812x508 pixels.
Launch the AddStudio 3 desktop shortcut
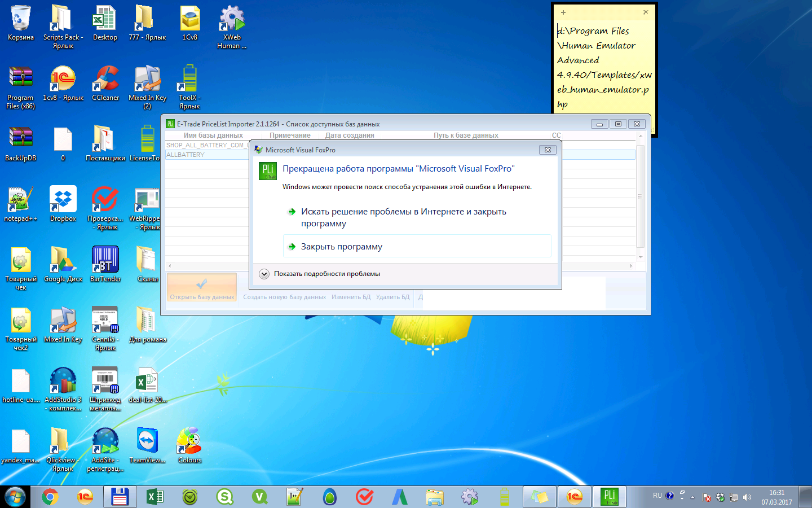63,389
